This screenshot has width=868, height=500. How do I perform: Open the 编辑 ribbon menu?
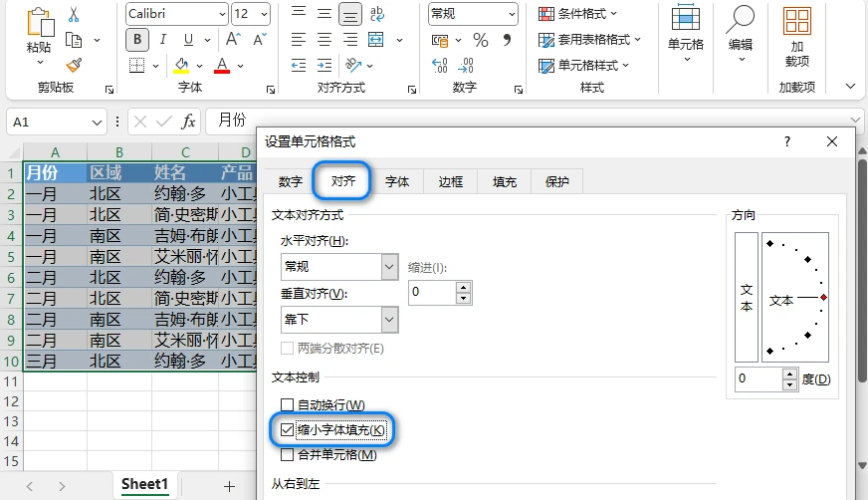pos(741,33)
